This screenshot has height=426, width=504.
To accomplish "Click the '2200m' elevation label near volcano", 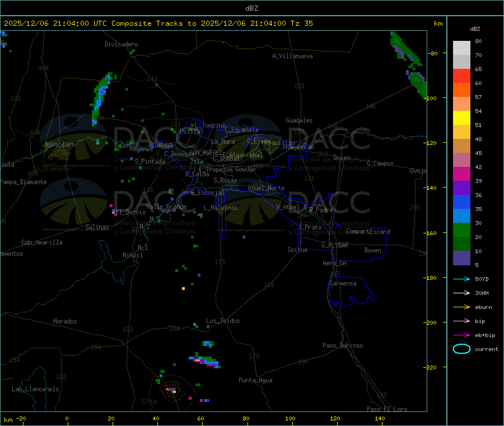I will click(x=149, y=401).
